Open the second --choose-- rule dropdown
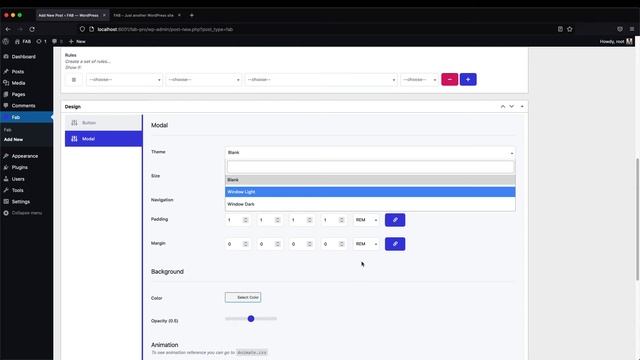 [204, 80]
